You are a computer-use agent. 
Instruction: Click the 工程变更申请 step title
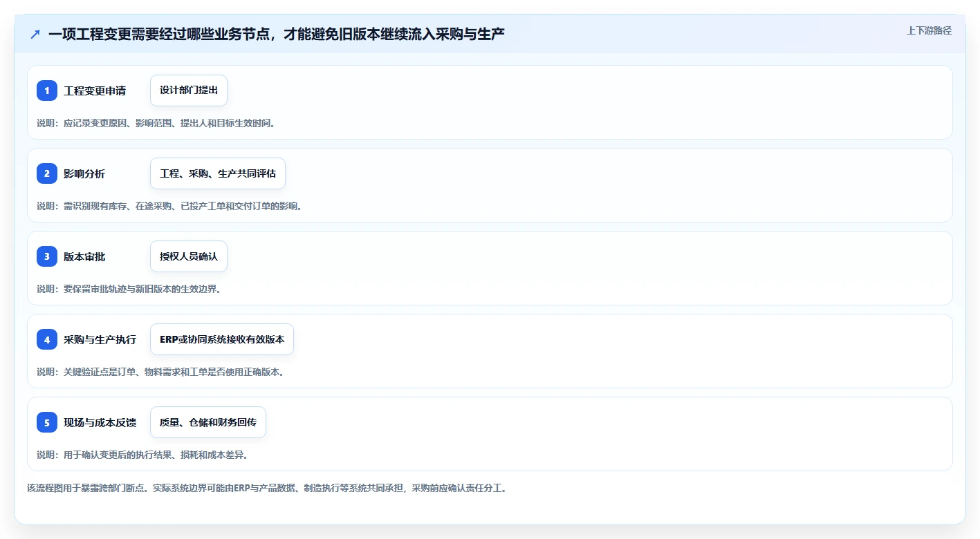95,91
